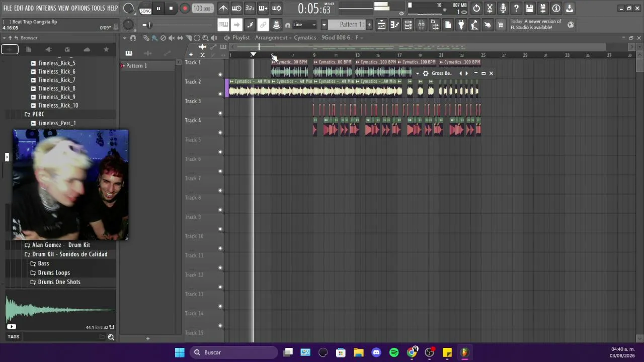Select the Slice tool in Playlist
644x362 pixels.
pyautogui.click(x=189, y=38)
